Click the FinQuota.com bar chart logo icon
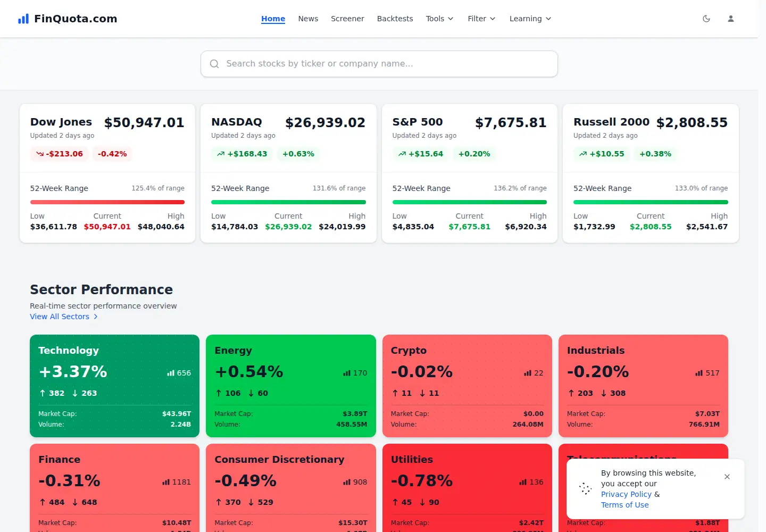Image resolution: width=766 pixels, height=532 pixels. pyautogui.click(x=23, y=19)
